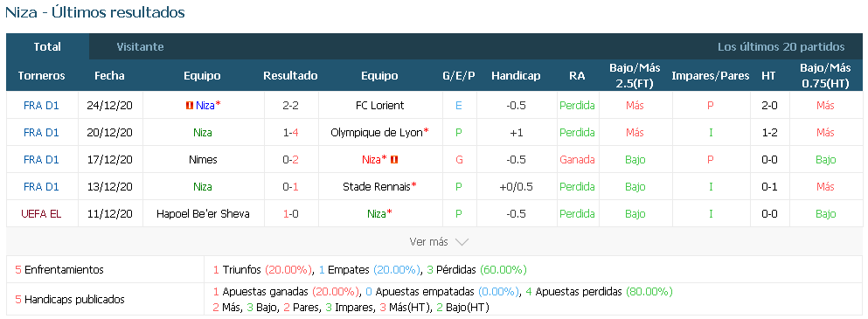
Task: Switch to the Visitante tab
Action: coord(140,47)
